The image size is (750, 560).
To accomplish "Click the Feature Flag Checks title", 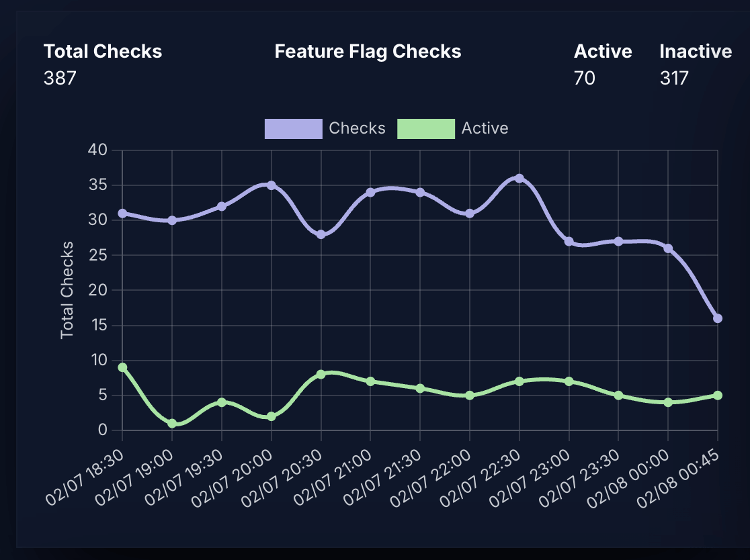I will coord(368,51).
